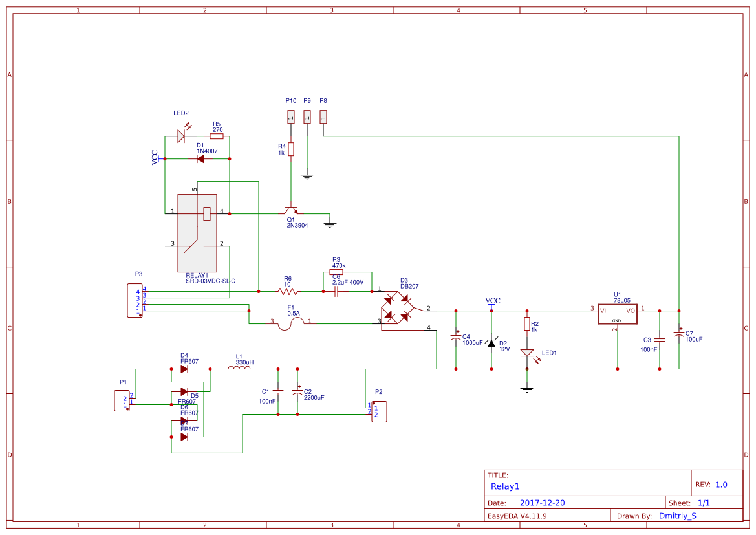Viewport: 756px width, 535px height.
Task: Select resistor R3 470k
Action: tap(338, 270)
